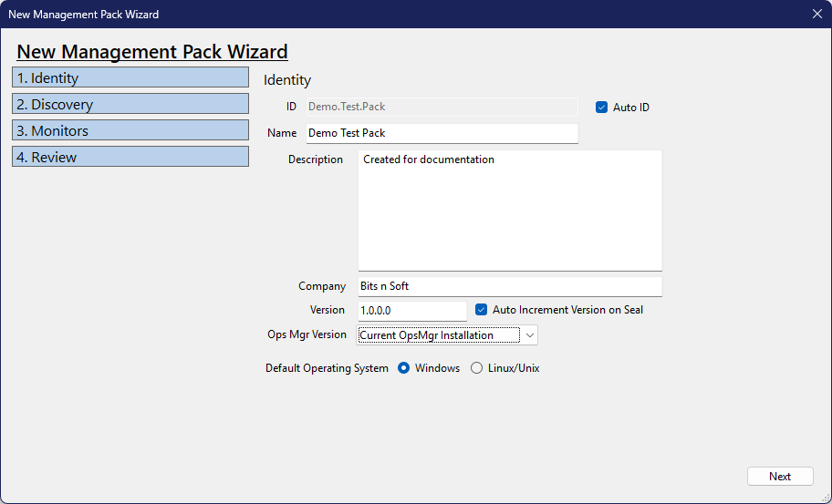Click the Default Operating System label
Screen dimensions: 832x504
tap(327, 368)
